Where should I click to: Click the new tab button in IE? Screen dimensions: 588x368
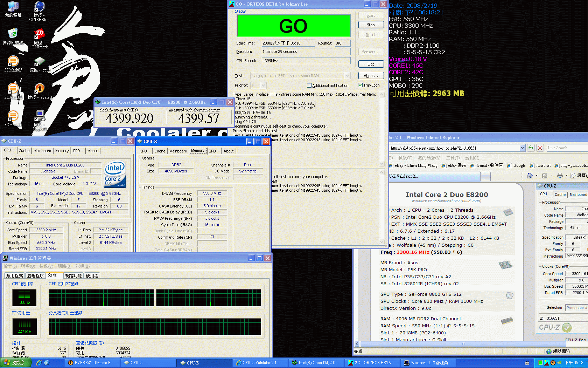click(485, 176)
